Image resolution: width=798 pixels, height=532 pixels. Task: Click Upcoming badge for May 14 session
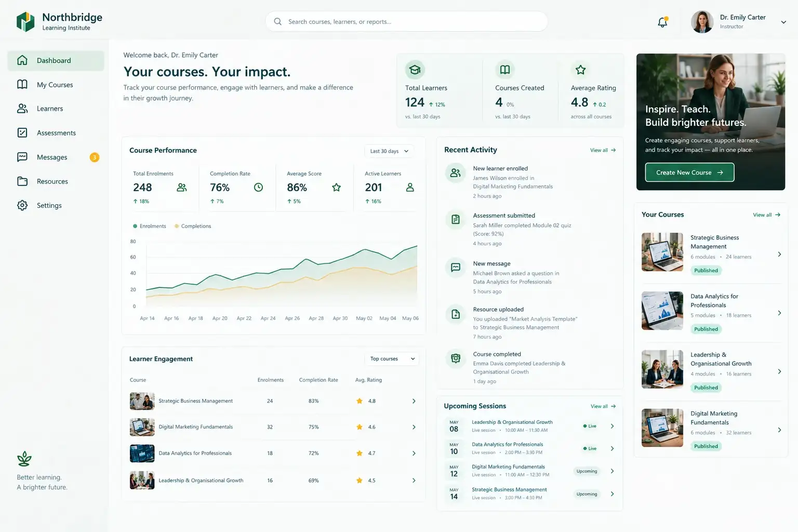click(587, 494)
